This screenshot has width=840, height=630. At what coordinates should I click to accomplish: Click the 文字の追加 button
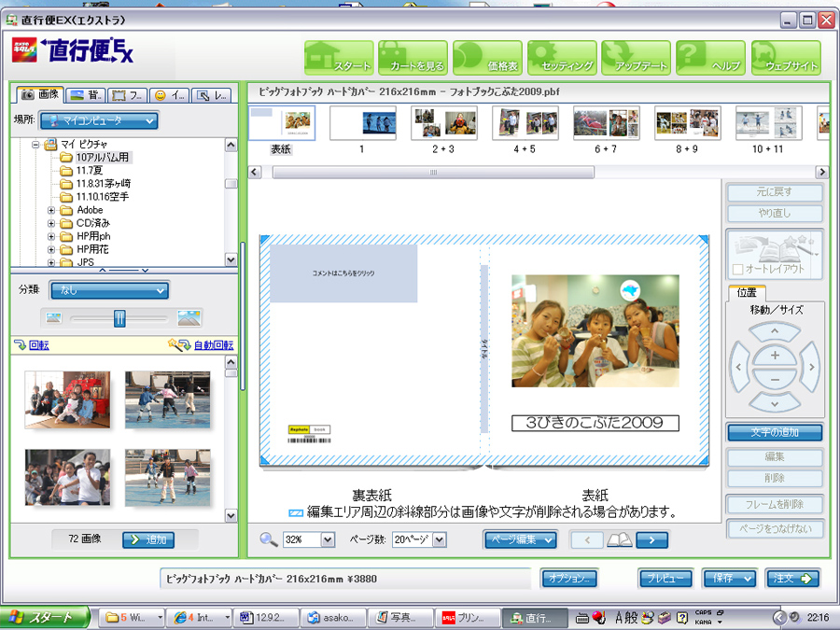[775, 432]
